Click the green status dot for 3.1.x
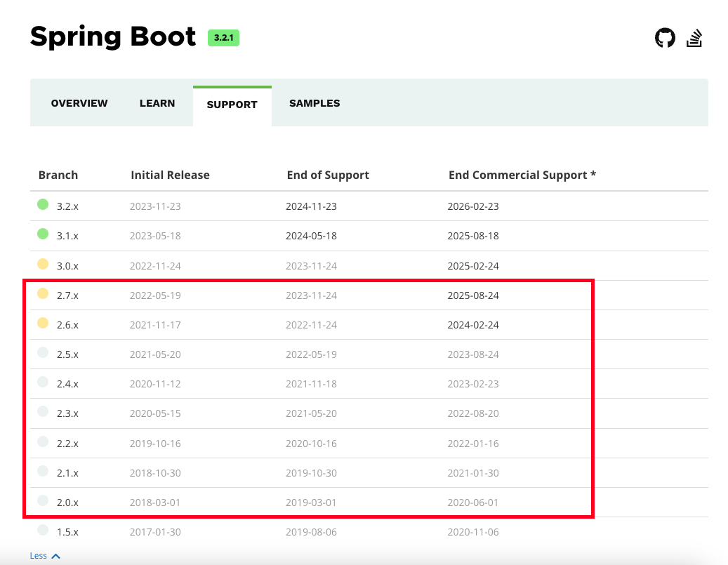The height and width of the screenshot is (565, 728). 43,234
